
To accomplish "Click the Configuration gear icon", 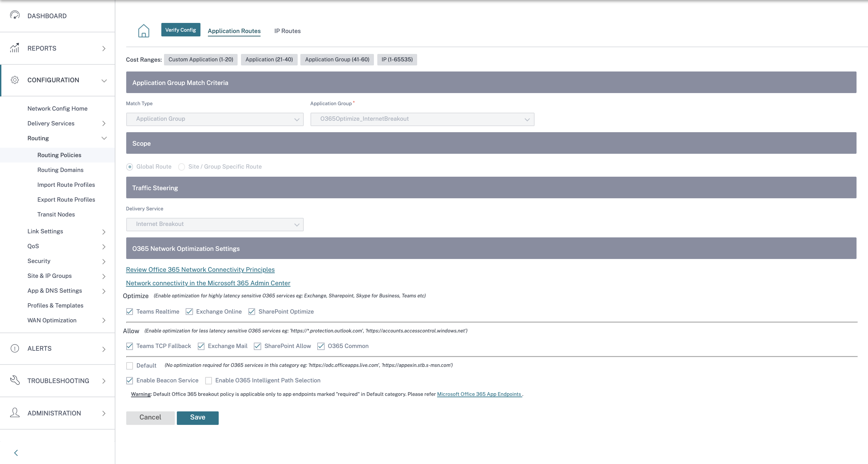I will point(15,80).
